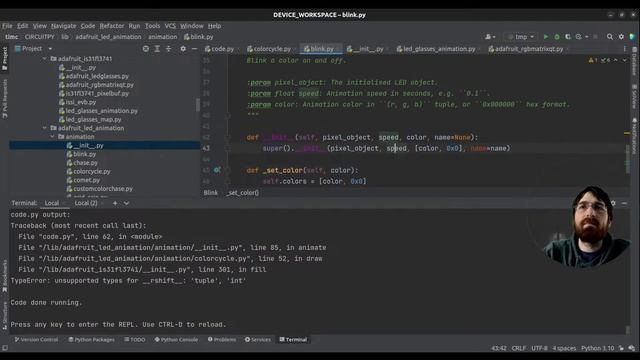This screenshot has width=640, height=360.
Task: Open the VCS menu
Action: coord(170,26)
